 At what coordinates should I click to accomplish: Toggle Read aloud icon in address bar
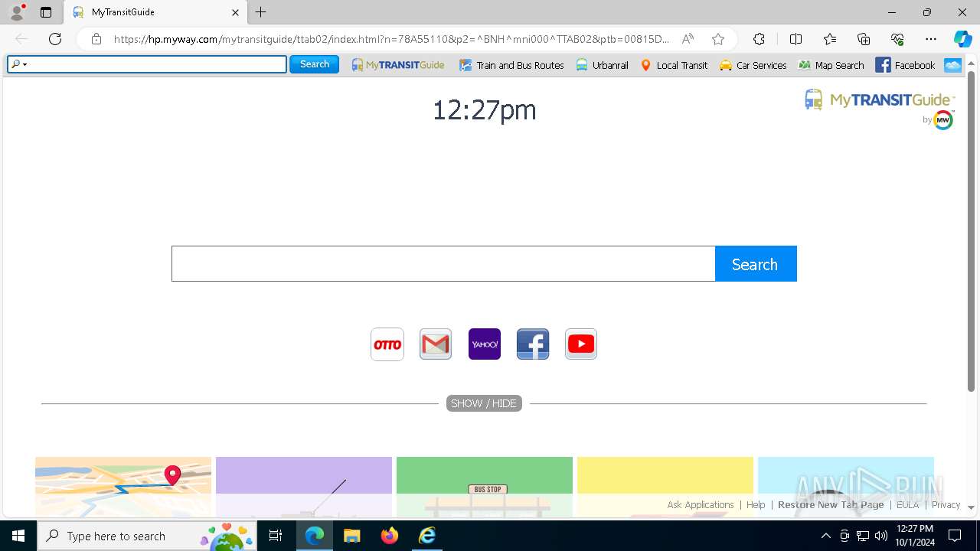(688, 39)
